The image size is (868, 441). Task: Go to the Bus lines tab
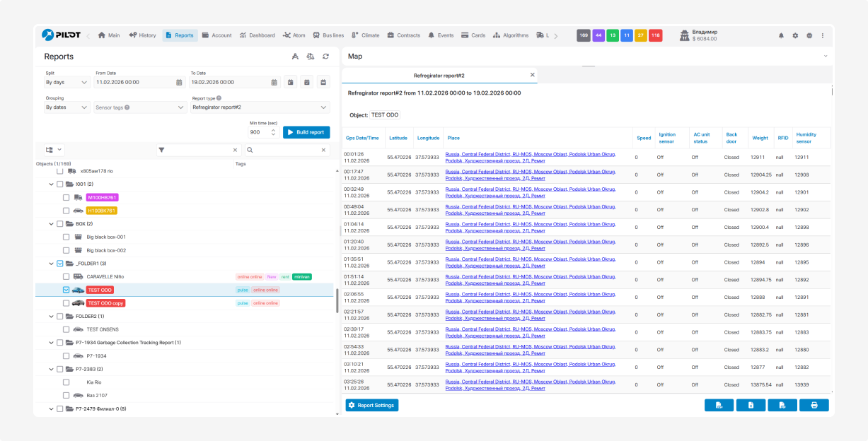coord(328,35)
